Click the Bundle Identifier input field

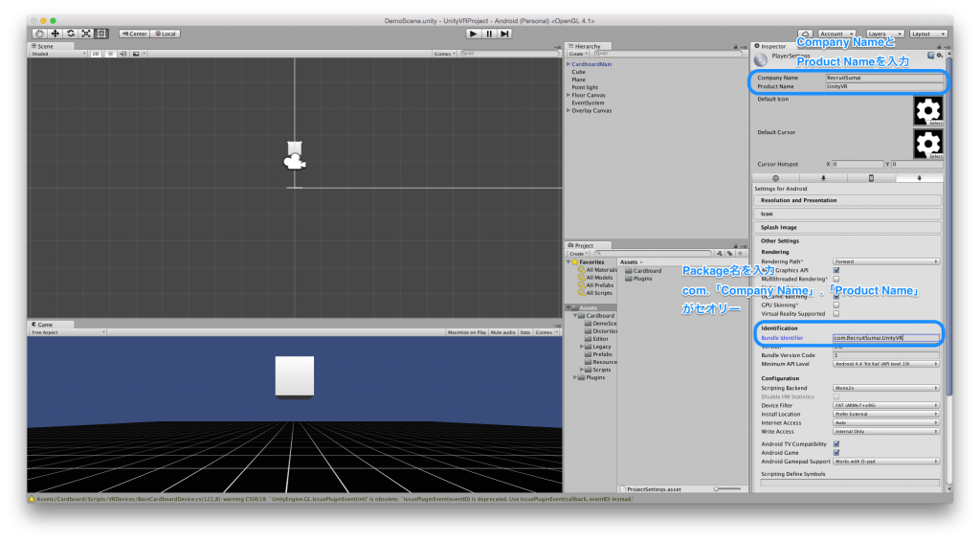coord(885,338)
